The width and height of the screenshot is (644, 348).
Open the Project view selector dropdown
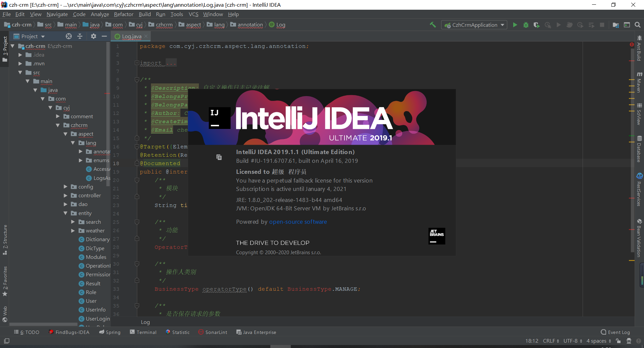(29, 36)
